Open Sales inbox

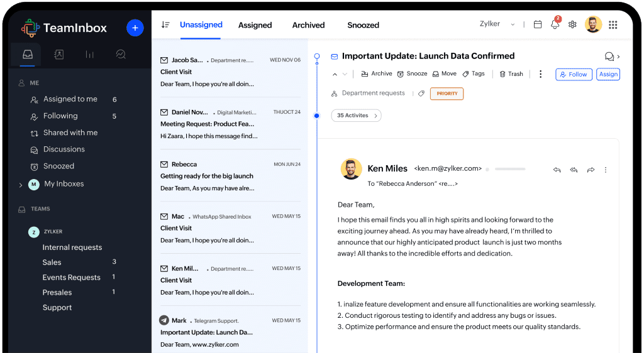[52, 263]
